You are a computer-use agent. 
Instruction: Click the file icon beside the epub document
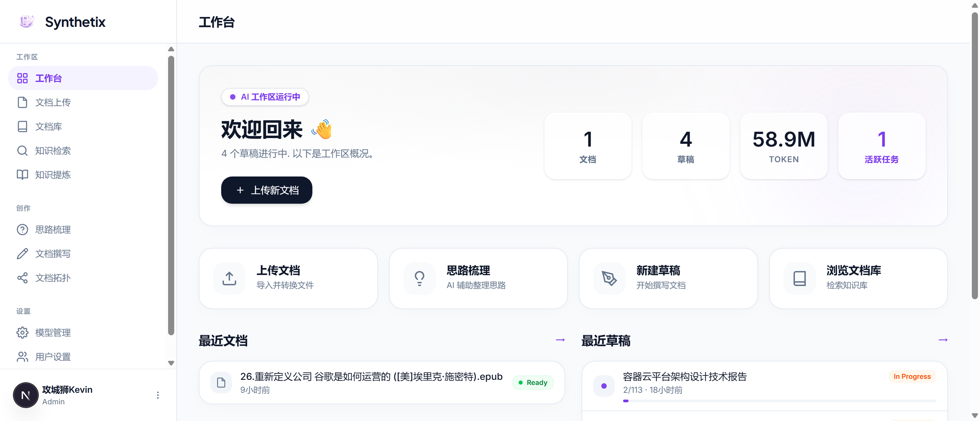click(221, 382)
